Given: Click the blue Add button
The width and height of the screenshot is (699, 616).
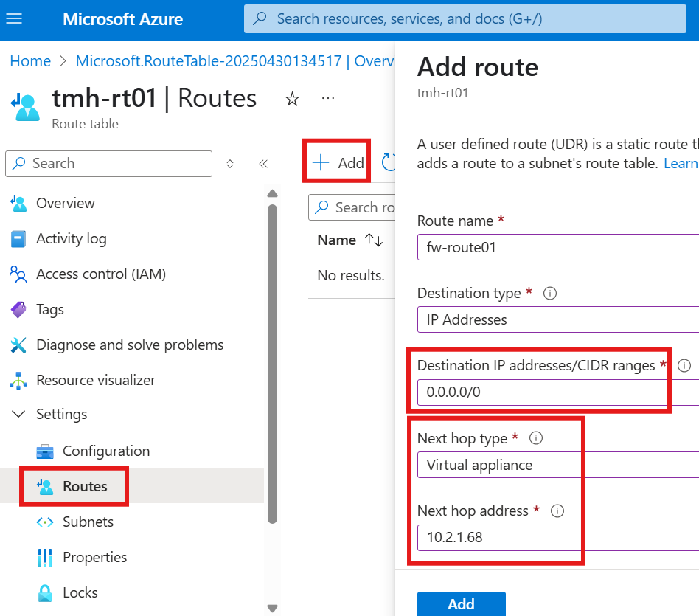Looking at the screenshot, I should tap(462, 604).
